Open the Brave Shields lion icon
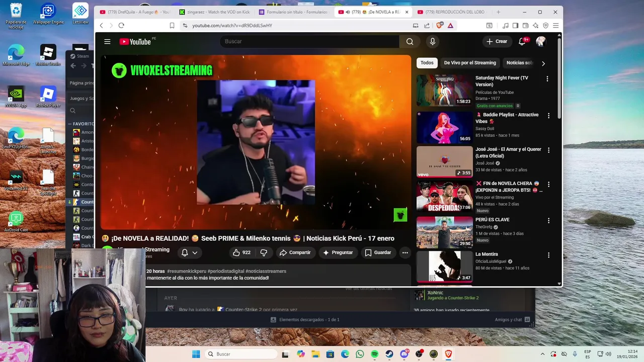644x362 pixels. tap(440, 25)
